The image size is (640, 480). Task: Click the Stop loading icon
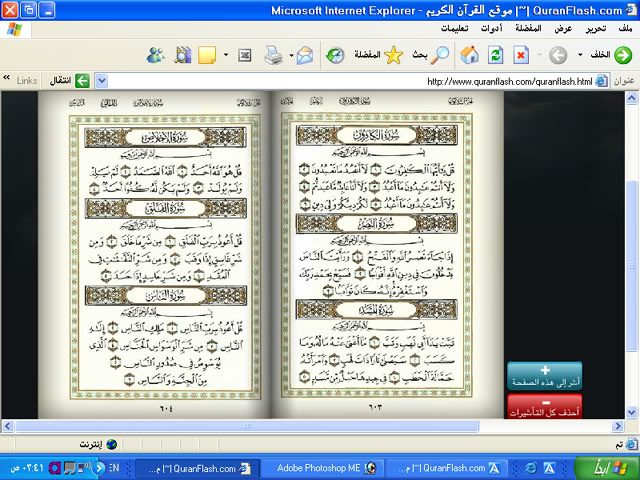tap(521, 55)
